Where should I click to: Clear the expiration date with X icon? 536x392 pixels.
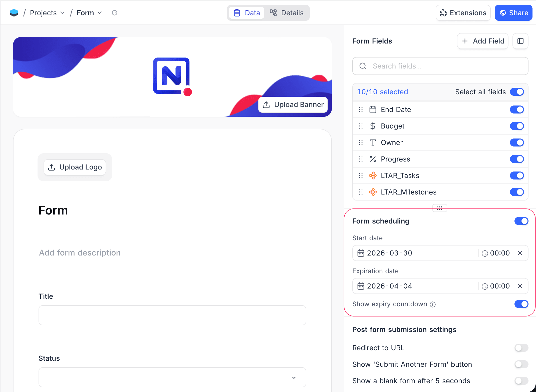pos(520,286)
